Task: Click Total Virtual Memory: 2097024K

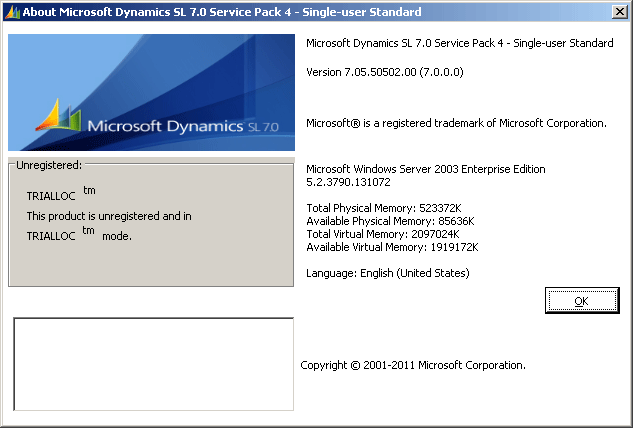Action: pos(383,234)
